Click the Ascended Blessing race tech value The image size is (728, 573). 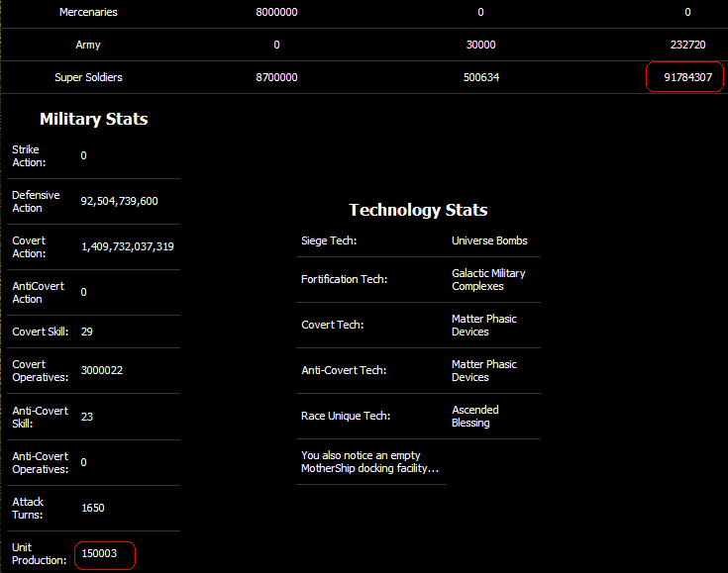point(475,417)
